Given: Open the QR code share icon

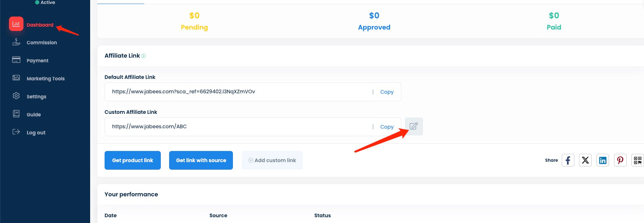Looking at the screenshot, I should pos(638,160).
